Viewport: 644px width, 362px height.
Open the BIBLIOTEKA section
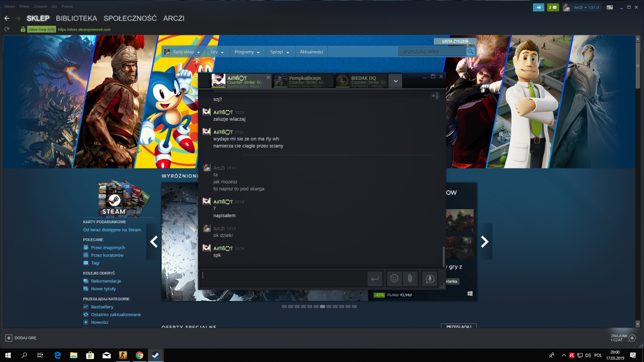click(77, 18)
